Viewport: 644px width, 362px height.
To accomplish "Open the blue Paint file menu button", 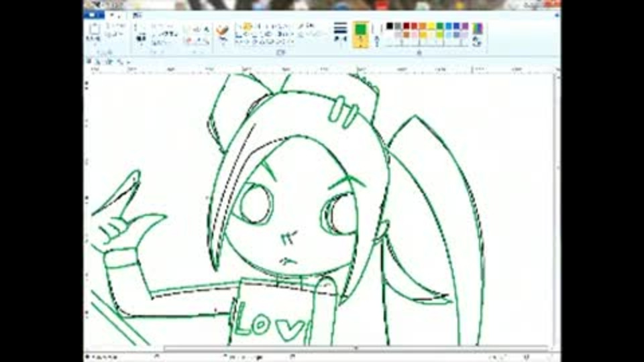I will tap(94, 15).
